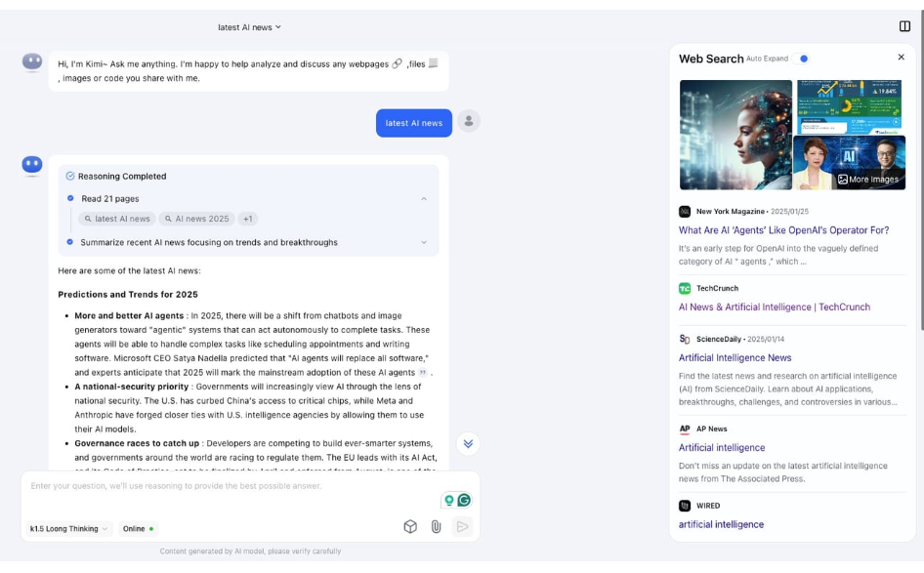924x573 pixels.
Task: Click the cube icon in input bar
Action: pos(410,526)
